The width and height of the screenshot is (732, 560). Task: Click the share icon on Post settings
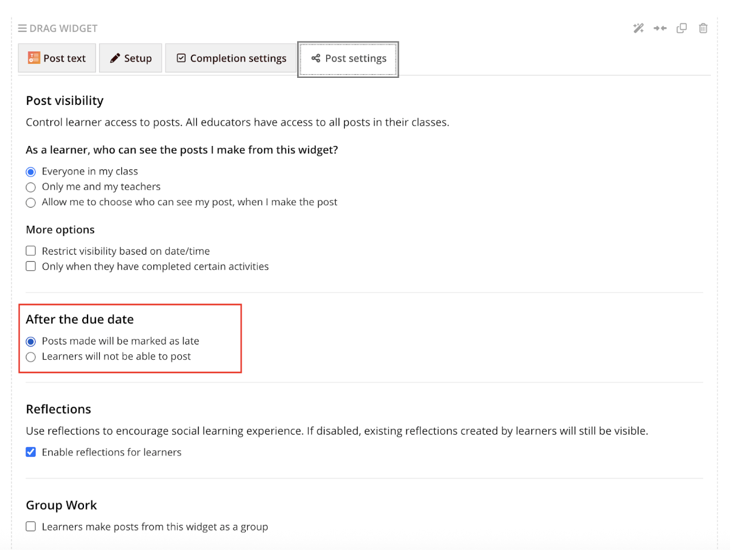[x=315, y=59]
